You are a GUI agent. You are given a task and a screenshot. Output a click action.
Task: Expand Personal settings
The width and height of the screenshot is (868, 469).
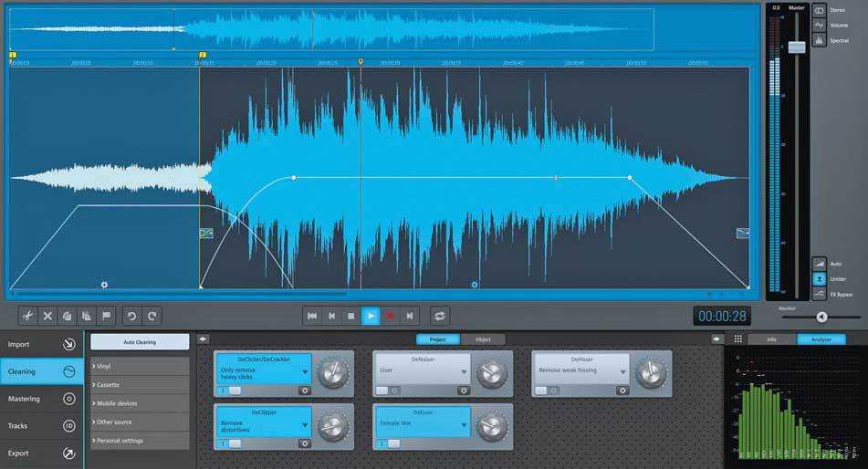(140, 441)
